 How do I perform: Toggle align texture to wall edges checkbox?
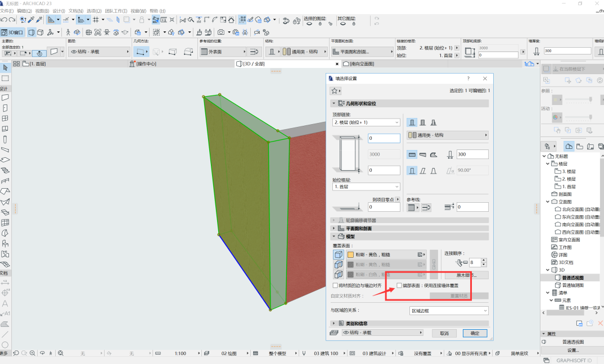[335, 285]
